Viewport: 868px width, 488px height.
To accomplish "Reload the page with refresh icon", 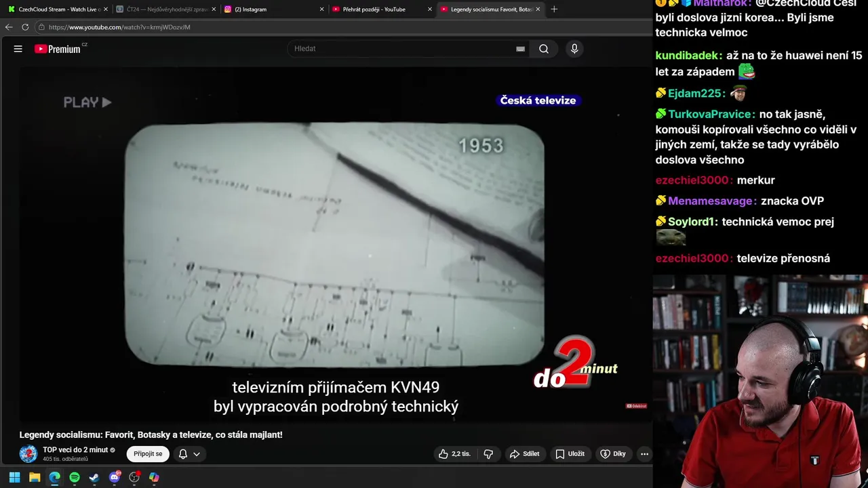I will click(25, 27).
